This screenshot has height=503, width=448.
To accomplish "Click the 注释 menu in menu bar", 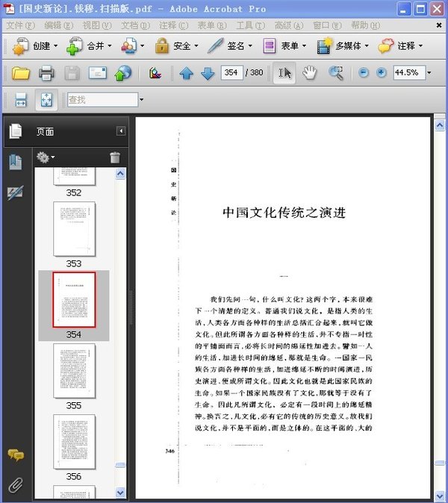I will [x=174, y=25].
